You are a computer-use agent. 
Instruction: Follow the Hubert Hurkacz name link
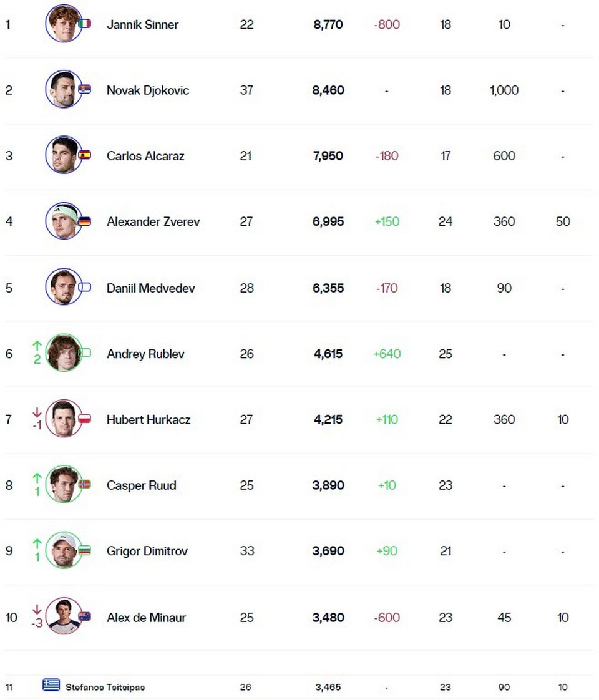coord(149,420)
